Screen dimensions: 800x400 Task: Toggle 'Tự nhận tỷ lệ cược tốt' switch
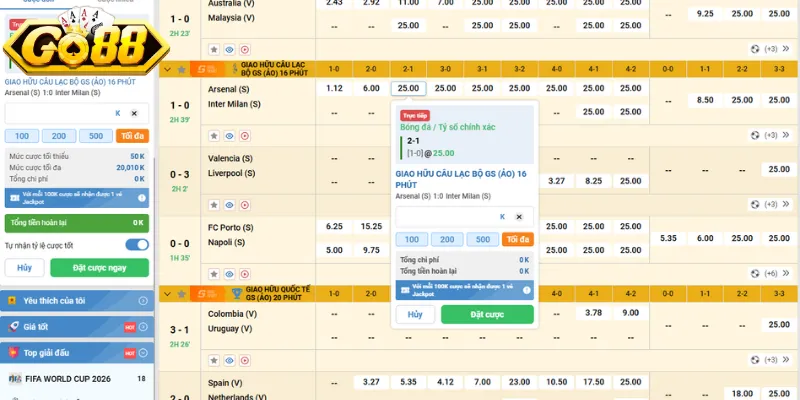click(136, 244)
